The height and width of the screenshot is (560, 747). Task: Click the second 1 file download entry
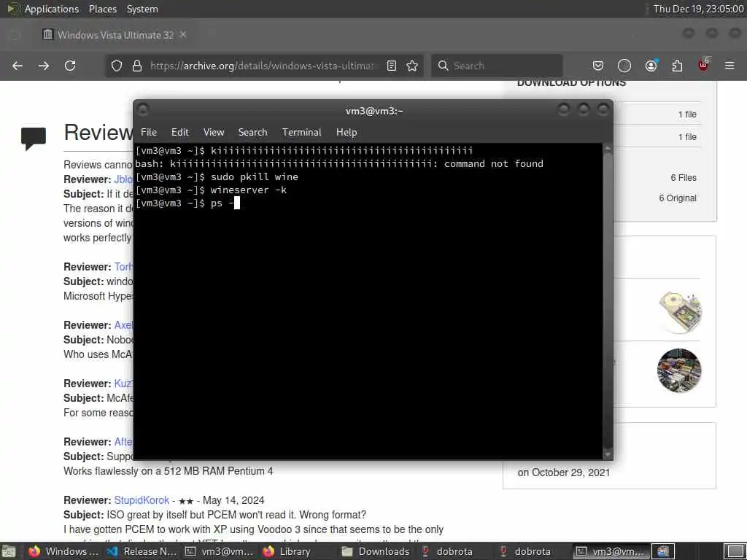coord(687,136)
